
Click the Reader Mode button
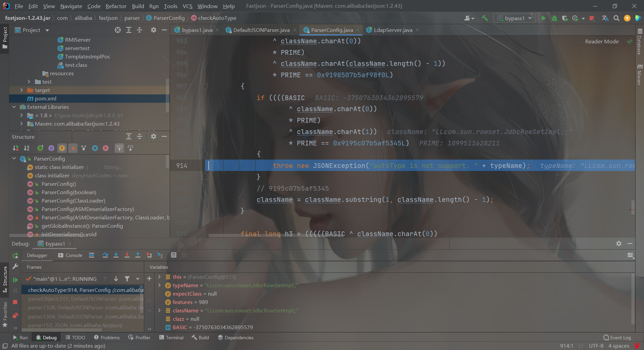602,42
